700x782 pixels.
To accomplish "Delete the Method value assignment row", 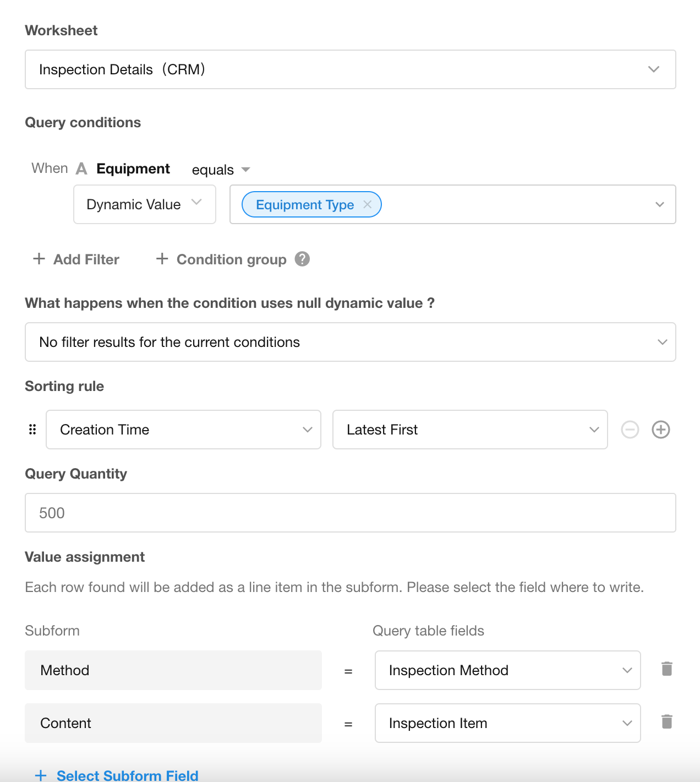I will pyautogui.click(x=666, y=669).
